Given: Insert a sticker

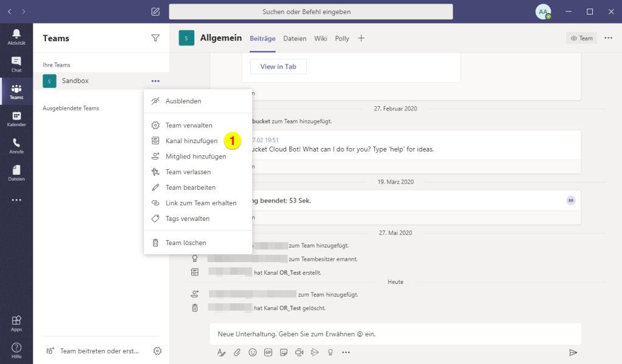Looking at the screenshot, I should point(284,352).
